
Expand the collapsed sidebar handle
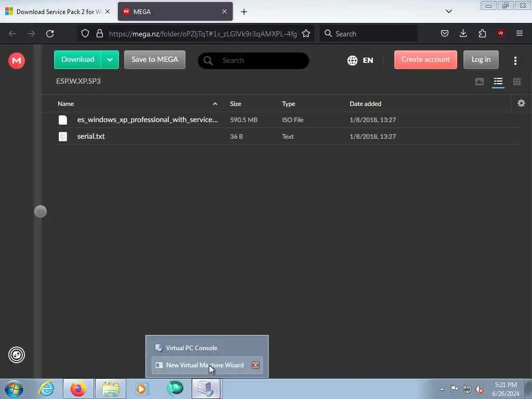41,211
